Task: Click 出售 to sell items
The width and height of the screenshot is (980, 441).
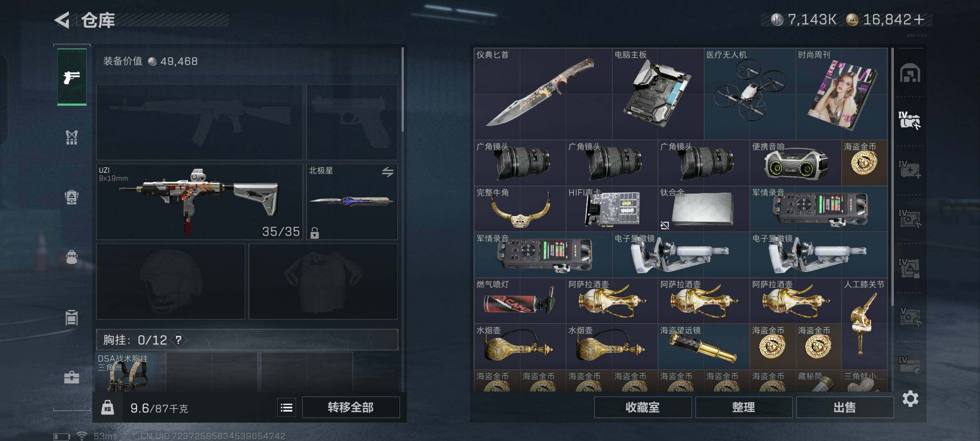Action: click(844, 407)
